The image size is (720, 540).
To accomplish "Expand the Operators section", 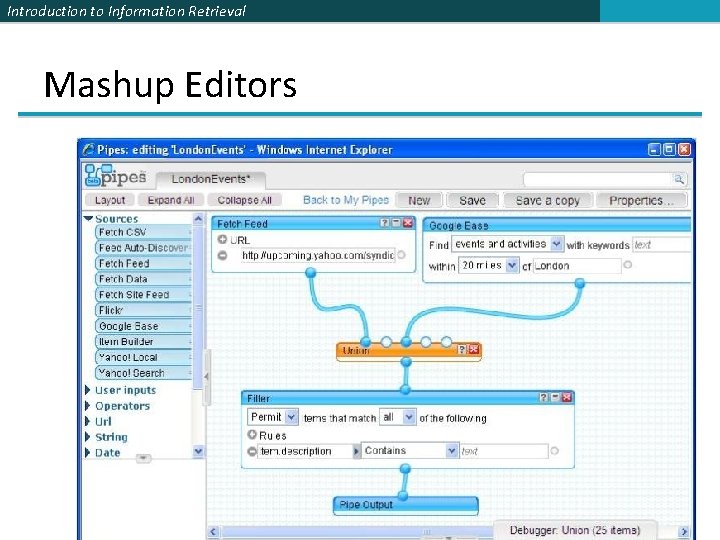I will tap(88, 405).
